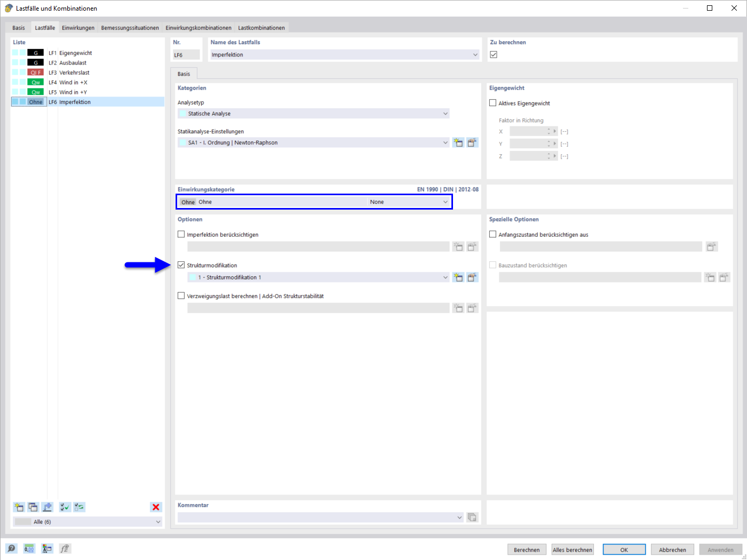This screenshot has height=560, width=747.
Task: Select LF5 Wind in +Y row
Action: [x=88, y=92]
